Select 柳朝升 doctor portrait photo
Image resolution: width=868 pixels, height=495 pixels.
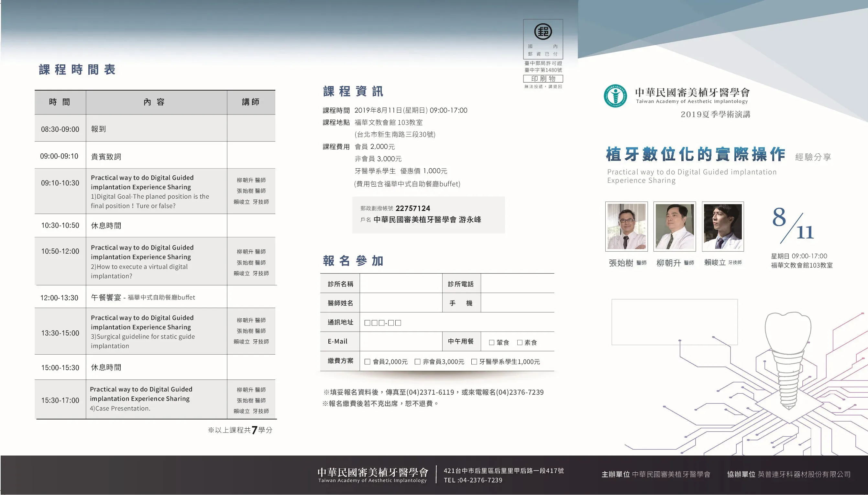pos(674,226)
